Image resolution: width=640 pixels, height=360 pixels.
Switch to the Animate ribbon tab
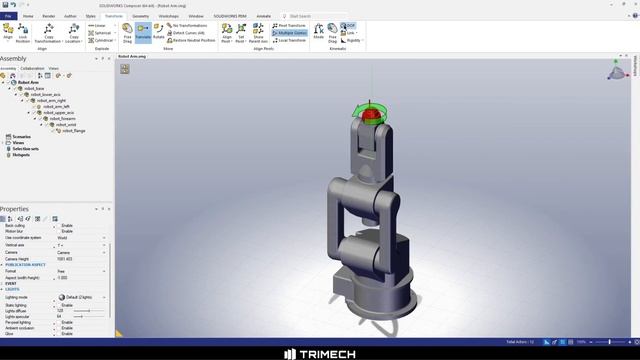[x=263, y=16]
